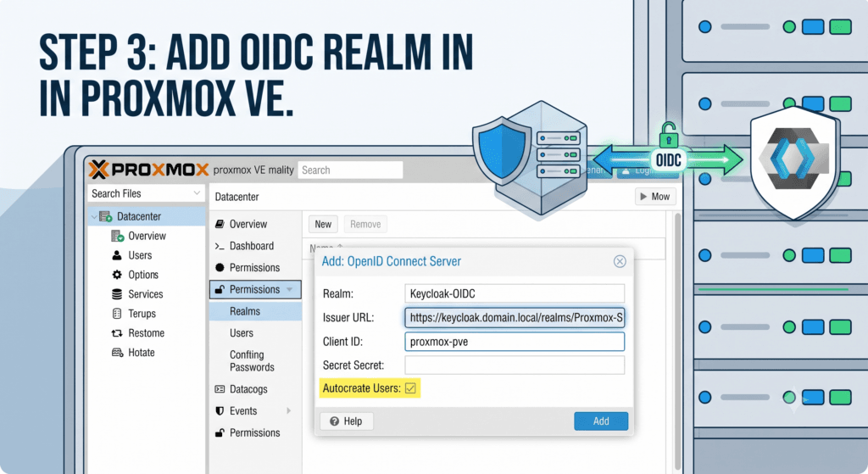Click the Add button in dialog
868x474 pixels.
[601, 421]
